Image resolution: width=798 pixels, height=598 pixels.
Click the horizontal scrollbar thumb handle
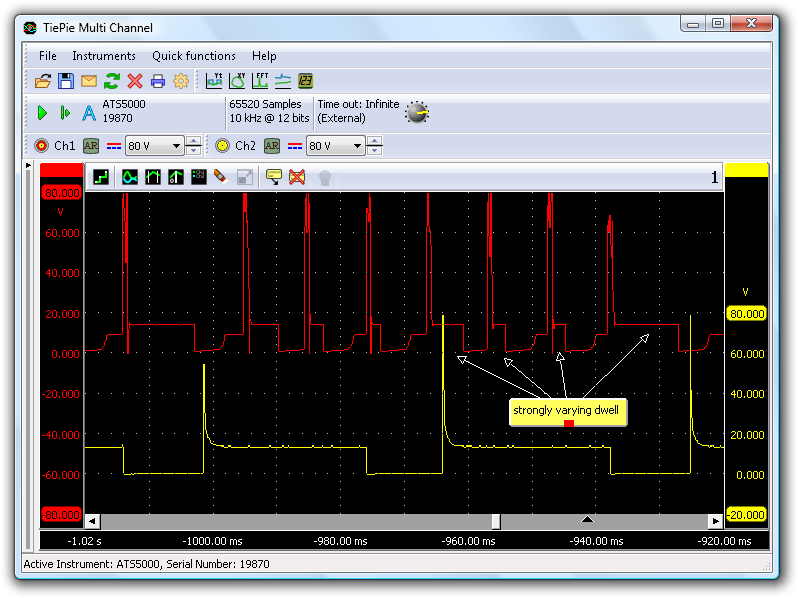(x=496, y=521)
